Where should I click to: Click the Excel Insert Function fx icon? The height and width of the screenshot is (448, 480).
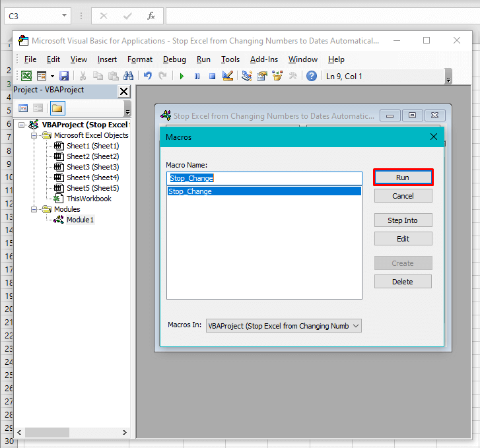tap(151, 16)
